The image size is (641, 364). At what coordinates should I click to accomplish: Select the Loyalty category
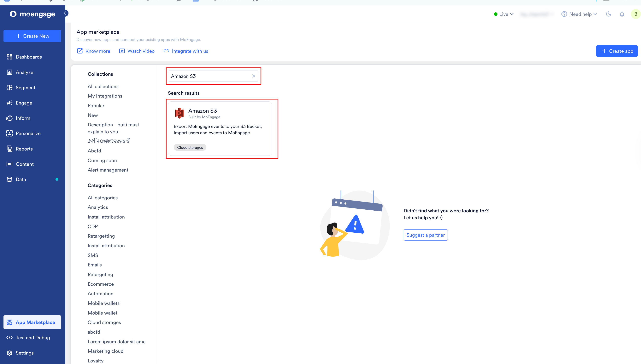point(96,361)
